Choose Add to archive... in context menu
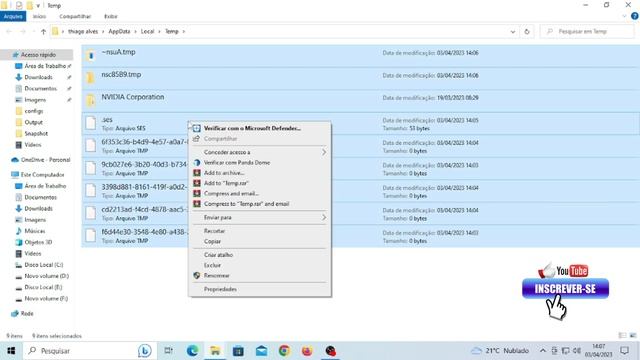The width and height of the screenshot is (640, 360). pos(260,173)
